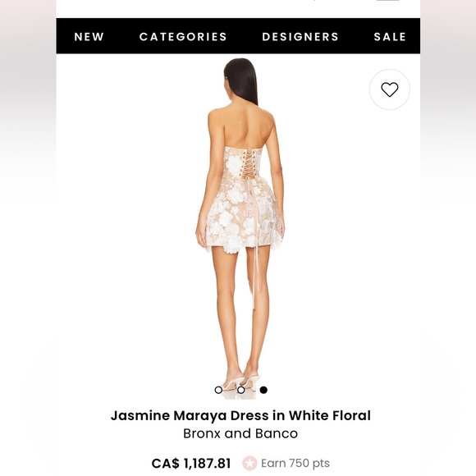Open Jasmine Maraya Dress product title
The image size is (476, 476).
point(240,415)
